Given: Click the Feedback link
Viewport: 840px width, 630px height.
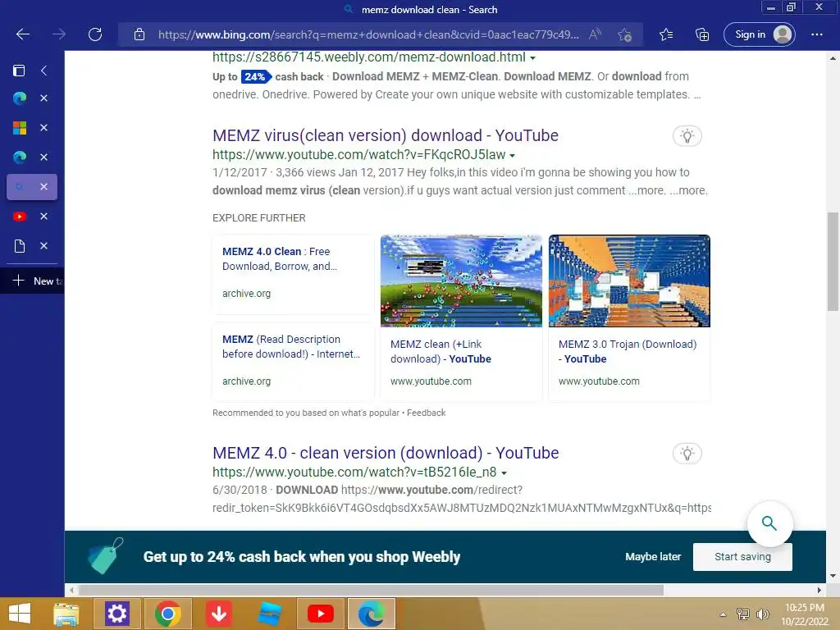Looking at the screenshot, I should coord(426,413).
